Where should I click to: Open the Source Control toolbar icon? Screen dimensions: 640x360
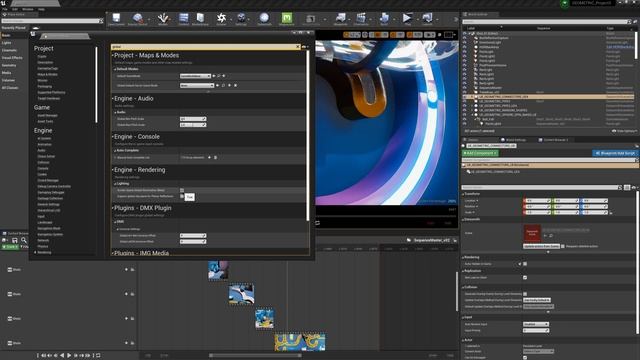click(138, 19)
